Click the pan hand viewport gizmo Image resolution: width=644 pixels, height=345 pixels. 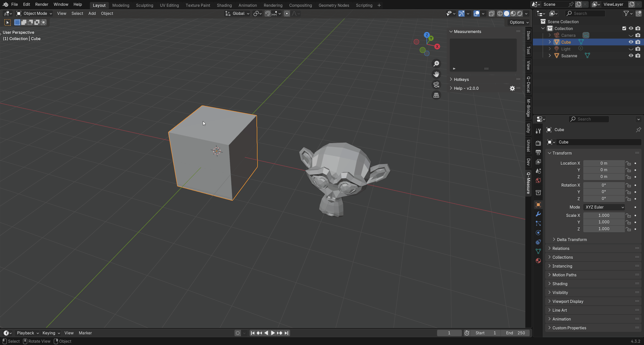(x=436, y=74)
